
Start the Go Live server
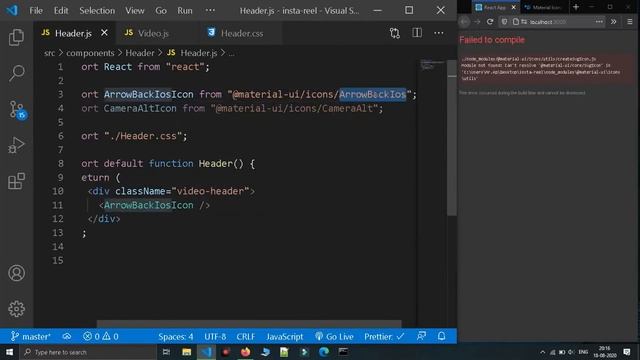[x=334, y=336]
